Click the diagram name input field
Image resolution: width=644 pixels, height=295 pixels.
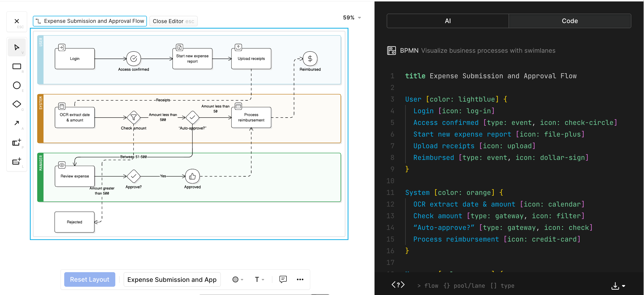point(172,279)
